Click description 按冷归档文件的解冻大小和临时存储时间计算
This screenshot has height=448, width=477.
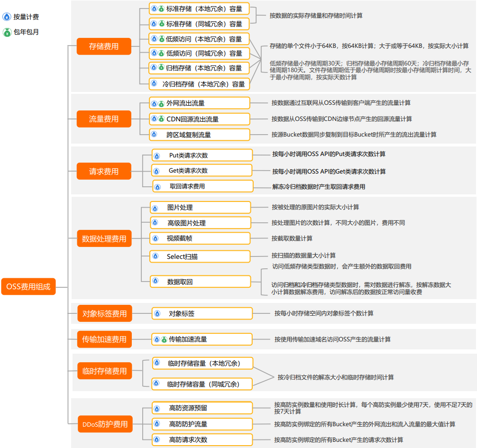tap(336, 377)
